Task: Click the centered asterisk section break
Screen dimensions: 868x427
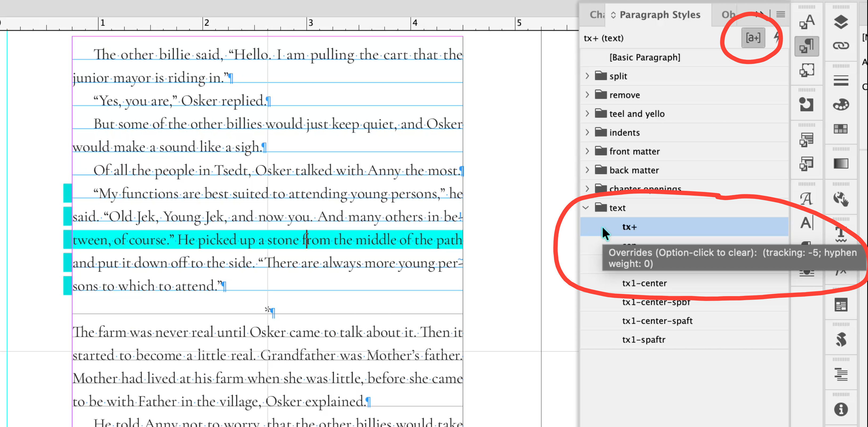Action: click(267, 309)
